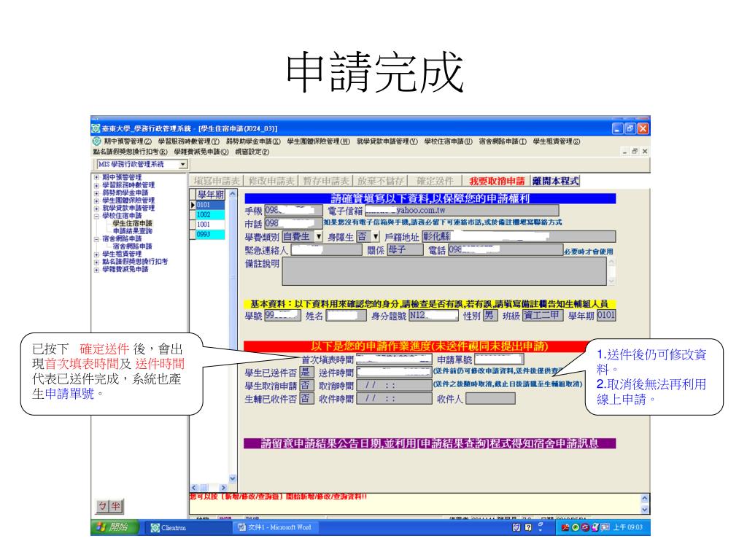Select semester row 1002
Viewport: 747px width, 560px height.
coord(210,215)
